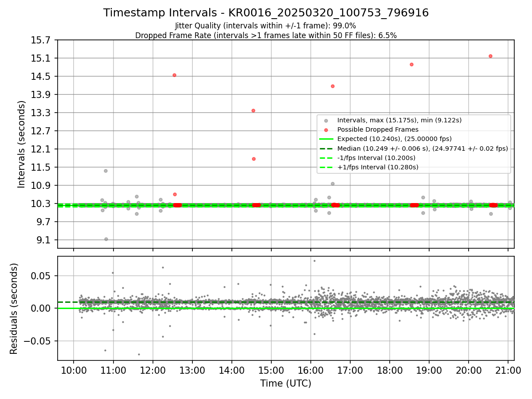
Task: Click the x-axis tick label 18:00
Action: 389,370
